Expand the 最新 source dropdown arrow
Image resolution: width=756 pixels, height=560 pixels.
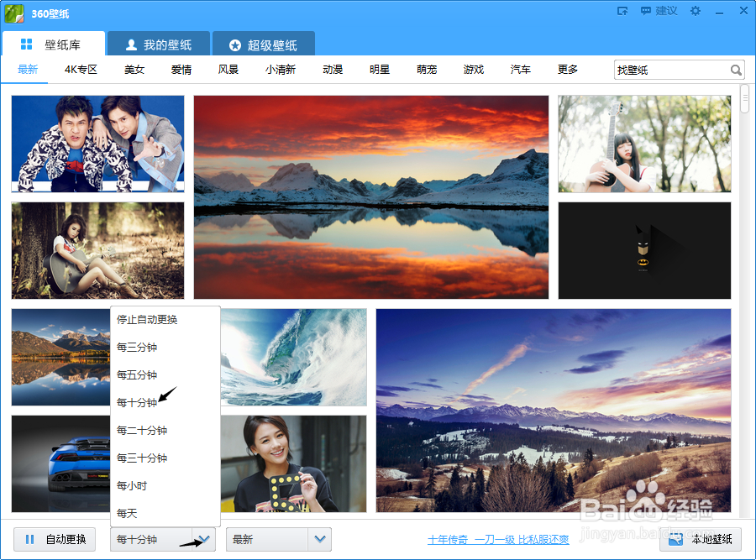click(320, 539)
